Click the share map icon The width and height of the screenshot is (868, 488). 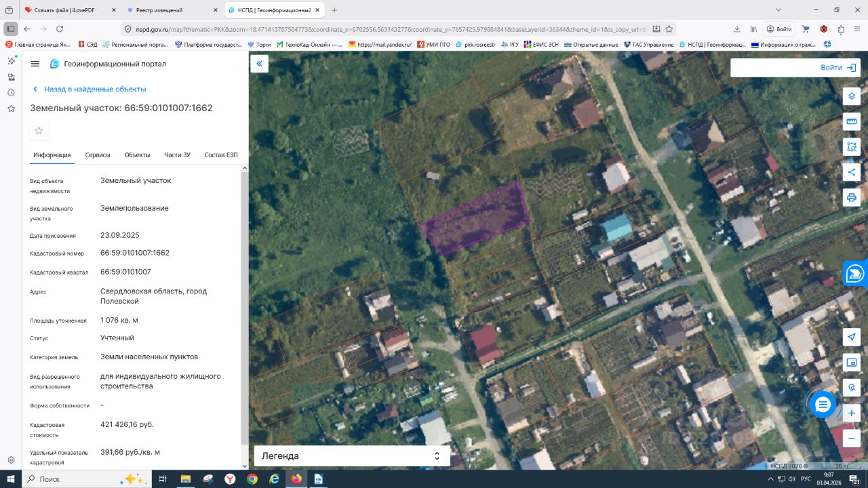click(852, 172)
